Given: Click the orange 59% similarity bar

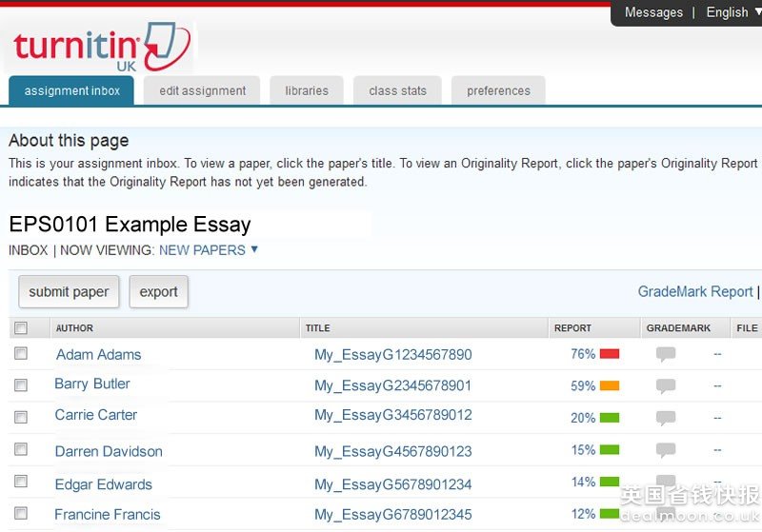Looking at the screenshot, I should point(610,385).
